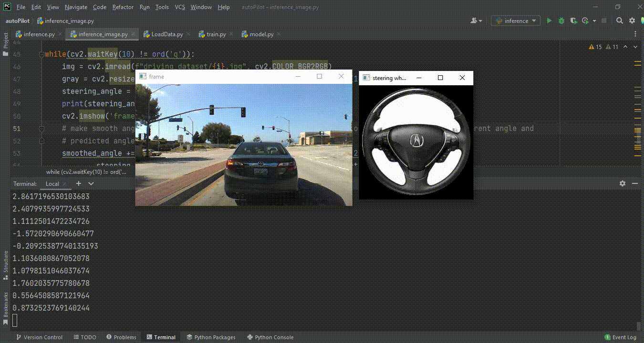Viewport: 644px width, 343px height.
Task: Open Version Control tool window
Action: pyautogui.click(x=39, y=337)
